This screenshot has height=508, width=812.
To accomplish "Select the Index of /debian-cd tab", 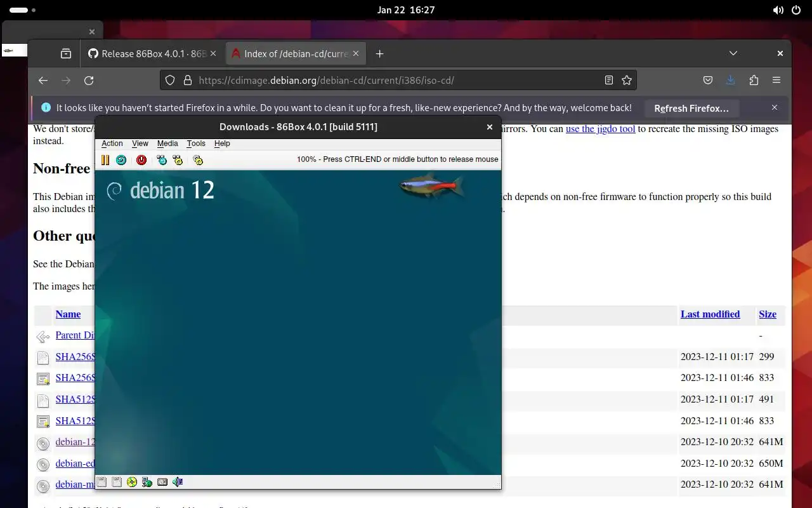I will pyautogui.click(x=296, y=53).
